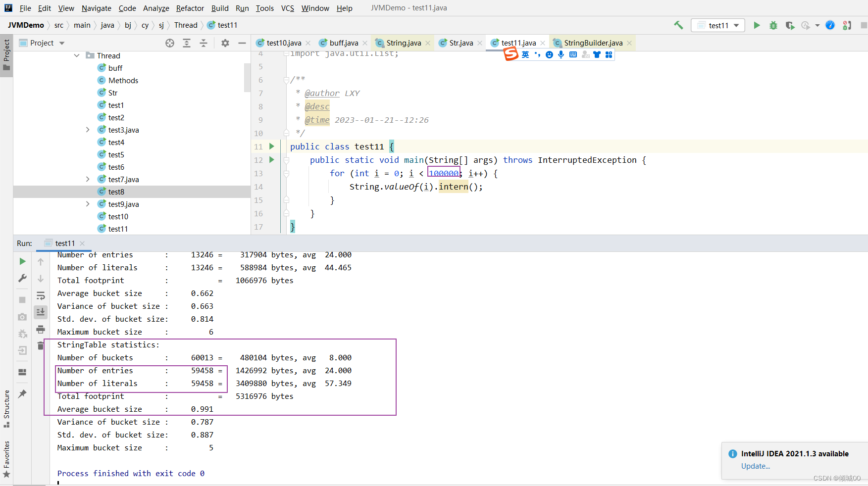Image resolution: width=868 pixels, height=486 pixels.
Task: Toggle Sogou Chinese/English language mode
Action: tap(525, 54)
